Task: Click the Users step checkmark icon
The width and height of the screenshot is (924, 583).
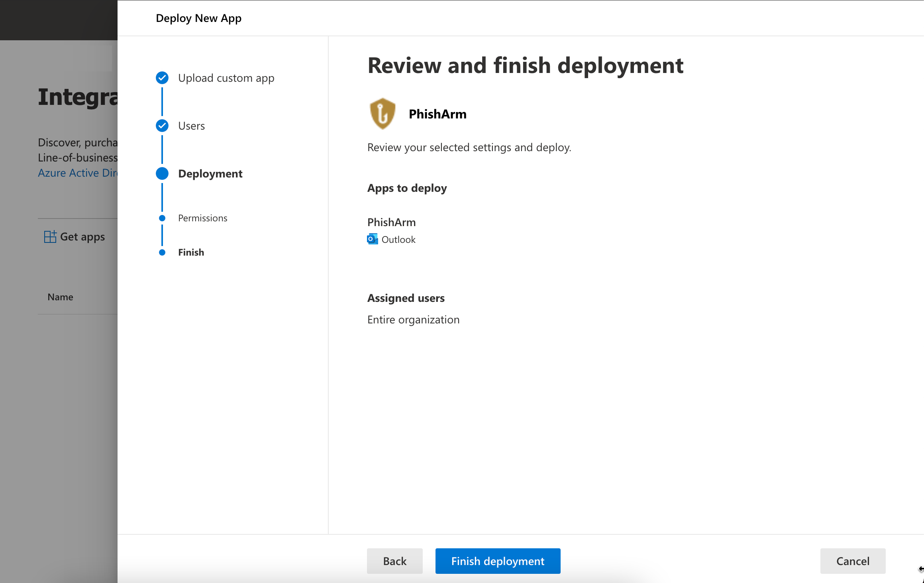Action: point(162,126)
